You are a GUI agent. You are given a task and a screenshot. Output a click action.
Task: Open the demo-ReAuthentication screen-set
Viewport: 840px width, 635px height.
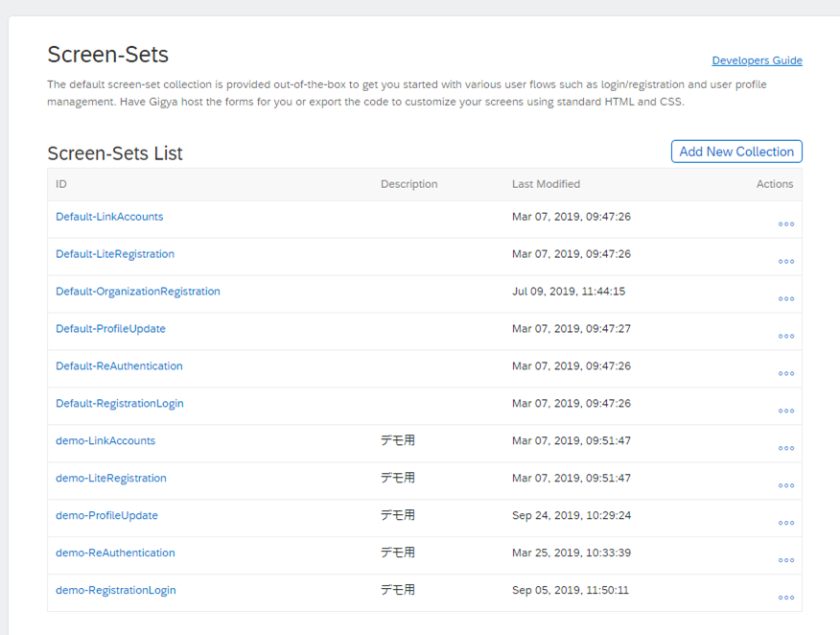(115, 553)
